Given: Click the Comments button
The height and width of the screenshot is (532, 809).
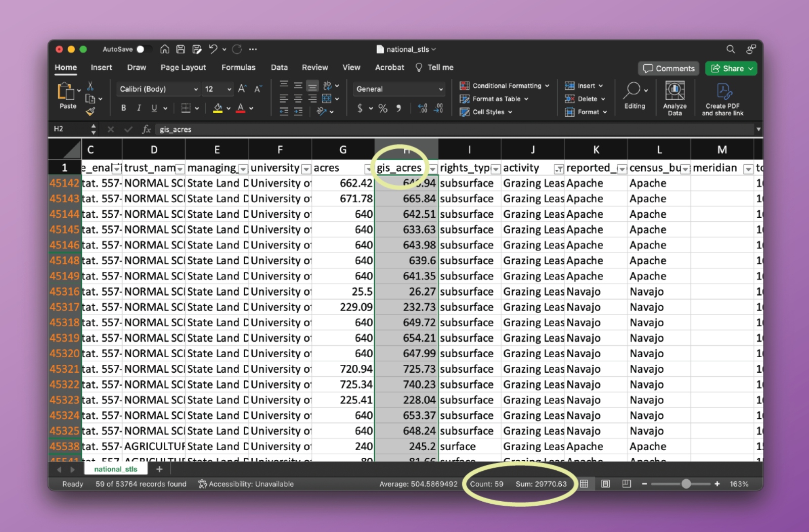Looking at the screenshot, I should 668,68.
